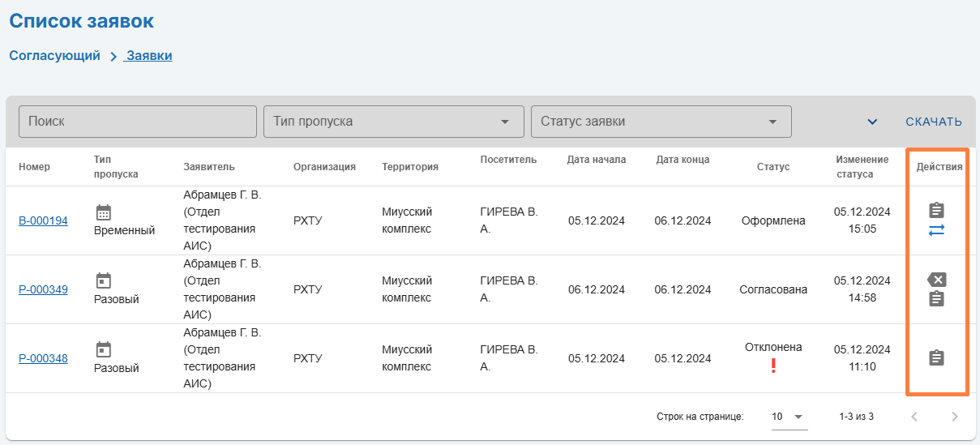Click the Заявки breadcrumb link
The height and width of the screenshot is (445, 980).
(x=148, y=56)
